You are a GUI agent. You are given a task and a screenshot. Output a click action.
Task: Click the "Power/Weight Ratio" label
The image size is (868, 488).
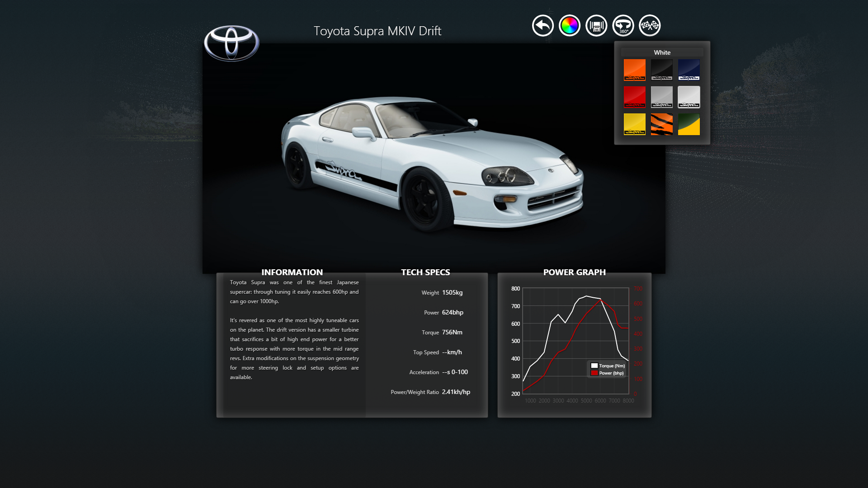(x=415, y=392)
